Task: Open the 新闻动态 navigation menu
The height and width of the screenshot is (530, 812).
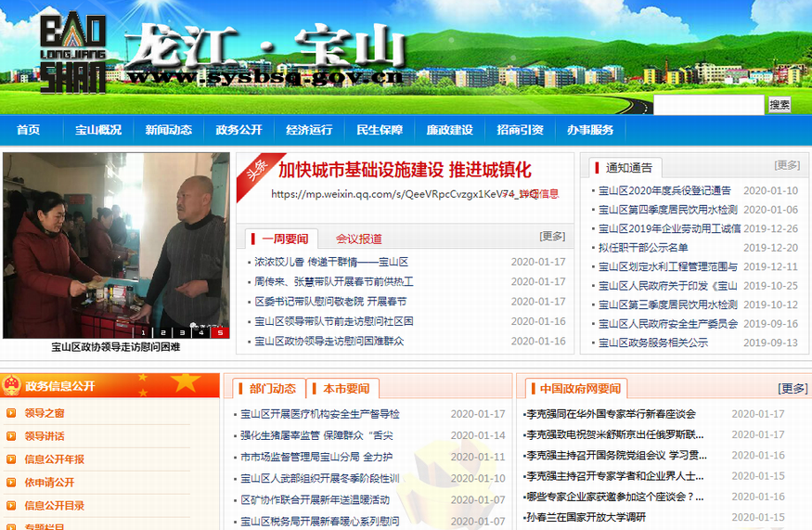Action: [168, 130]
